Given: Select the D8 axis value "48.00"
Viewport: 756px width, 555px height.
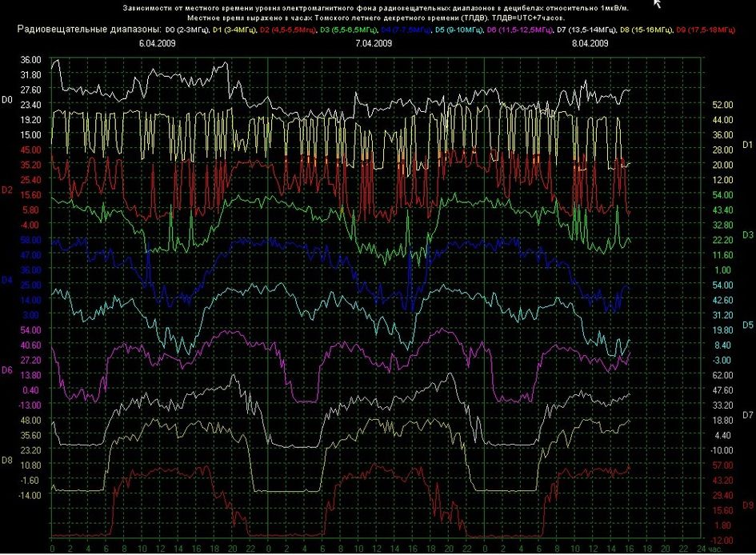Looking at the screenshot, I should (x=31, y=420).
